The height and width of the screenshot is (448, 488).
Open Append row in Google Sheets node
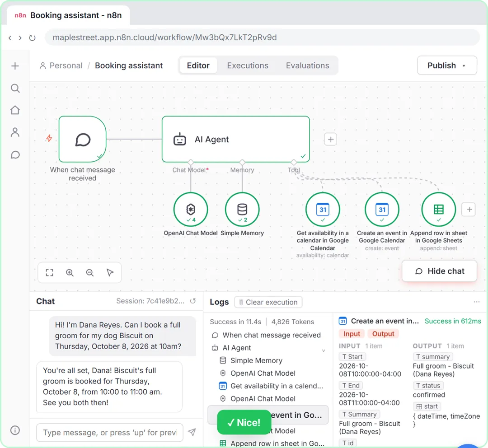(438, 210)
